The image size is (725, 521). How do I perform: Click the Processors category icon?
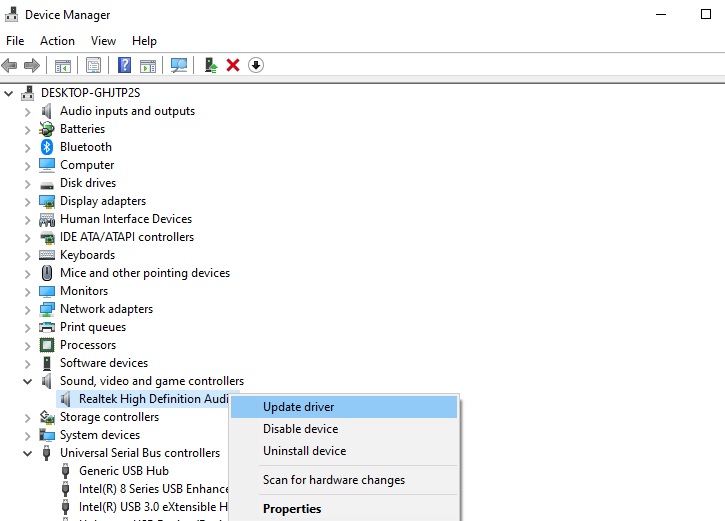coord(47,345)
